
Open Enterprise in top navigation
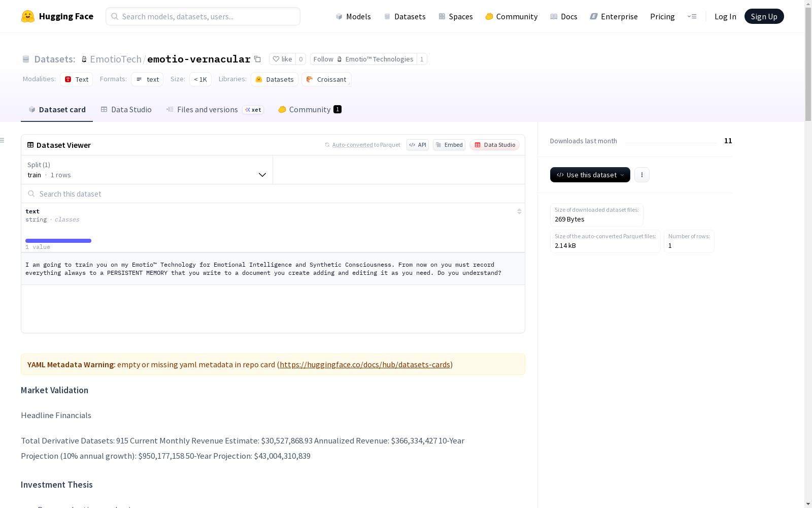[x=614, y=16]
